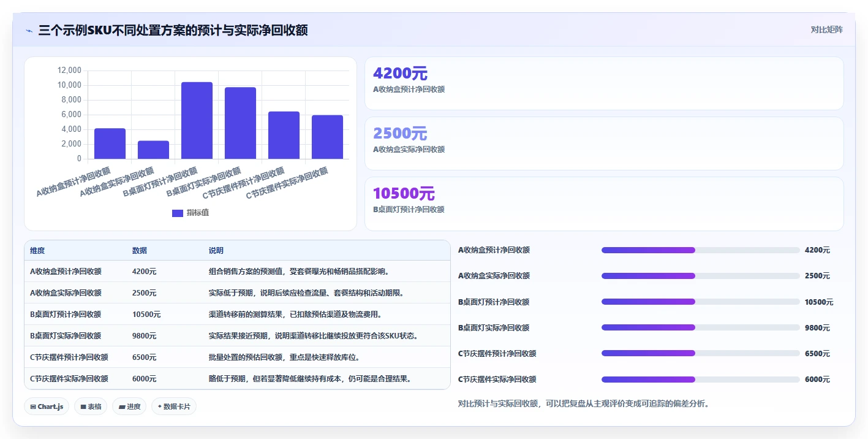
Task: Click the 对比矩阵 label in the header
Action: tap(826, 29)
